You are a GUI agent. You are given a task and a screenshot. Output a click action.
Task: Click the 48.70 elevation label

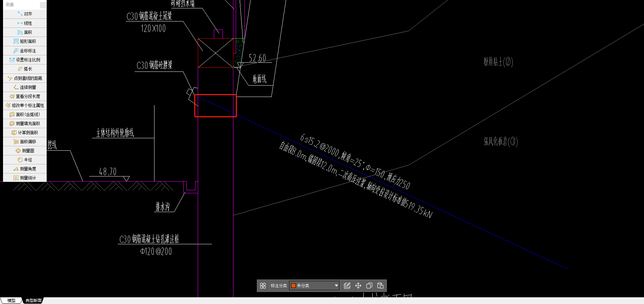pos(108,172)
